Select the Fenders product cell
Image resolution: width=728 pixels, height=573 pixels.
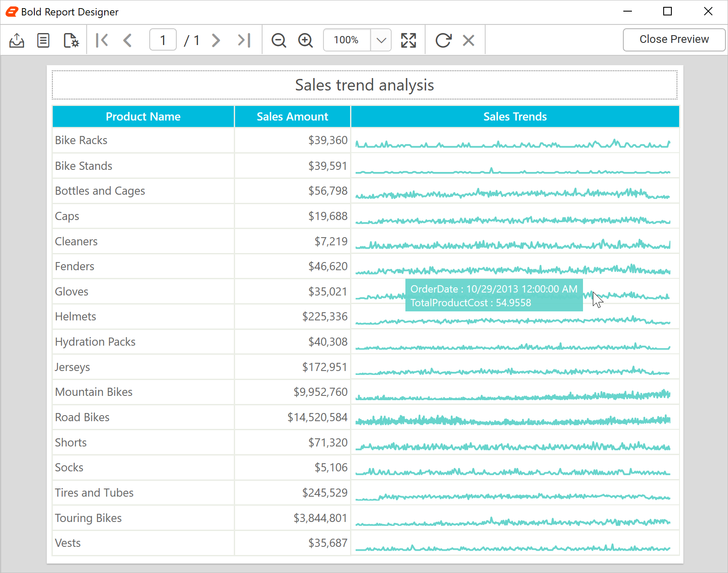(x=143, y=266)
